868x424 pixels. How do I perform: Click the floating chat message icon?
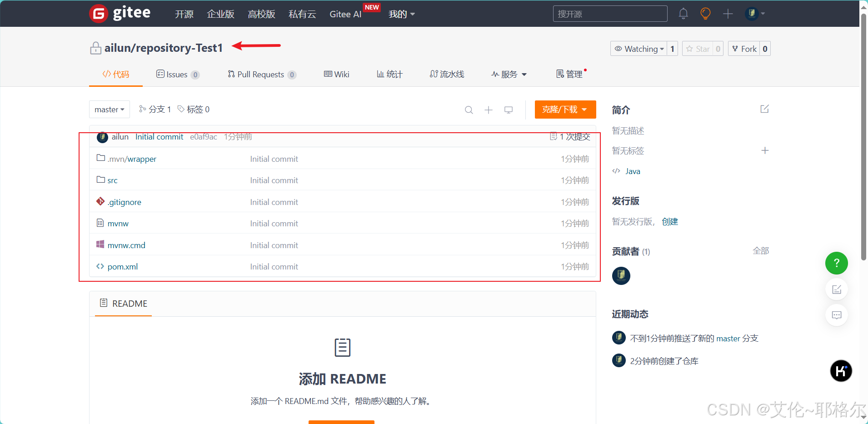coord(837,315)
